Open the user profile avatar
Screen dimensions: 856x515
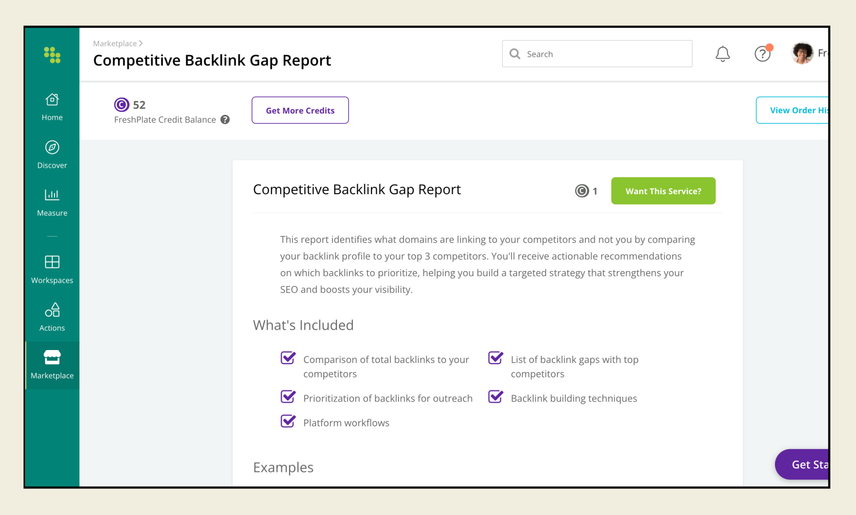coord(802,53)
